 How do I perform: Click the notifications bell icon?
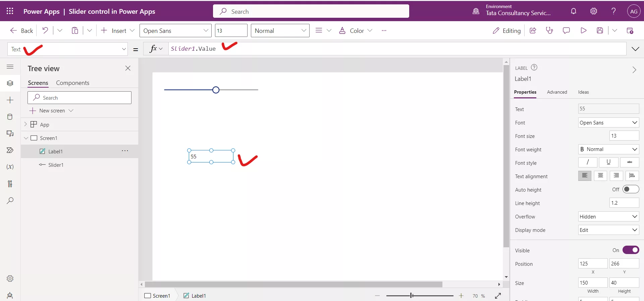point(574,11)
